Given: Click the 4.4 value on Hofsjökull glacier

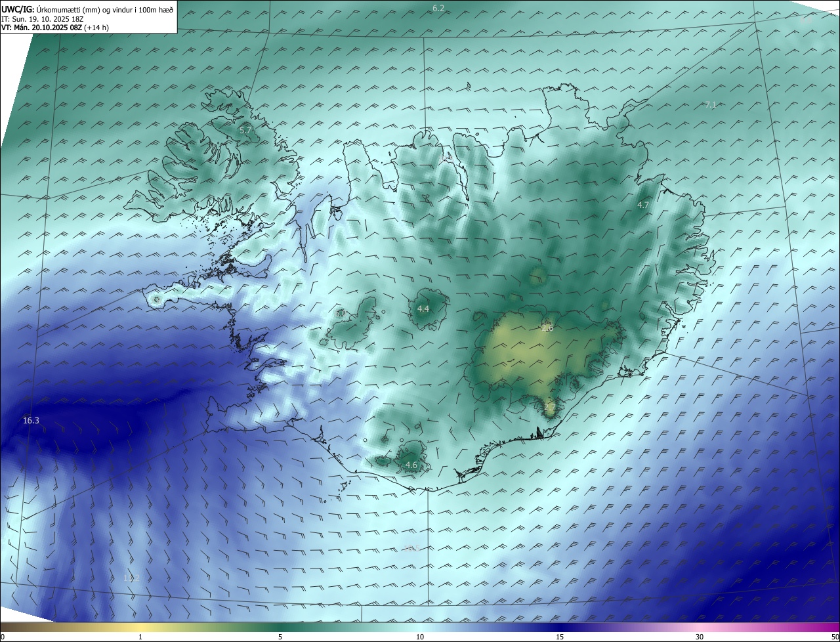Looking at the screenshot, I should coord(423,309).
